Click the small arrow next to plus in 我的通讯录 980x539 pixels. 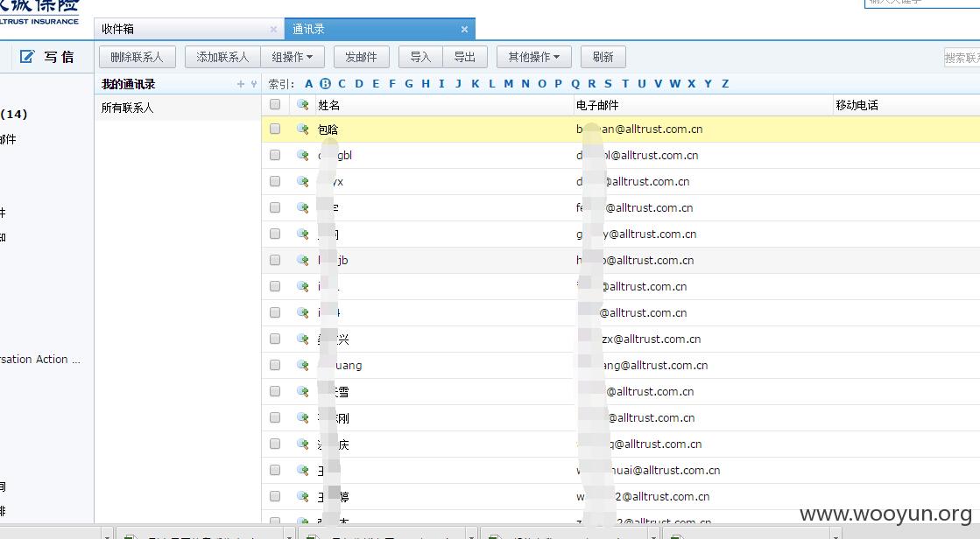(x=254, y=84)
